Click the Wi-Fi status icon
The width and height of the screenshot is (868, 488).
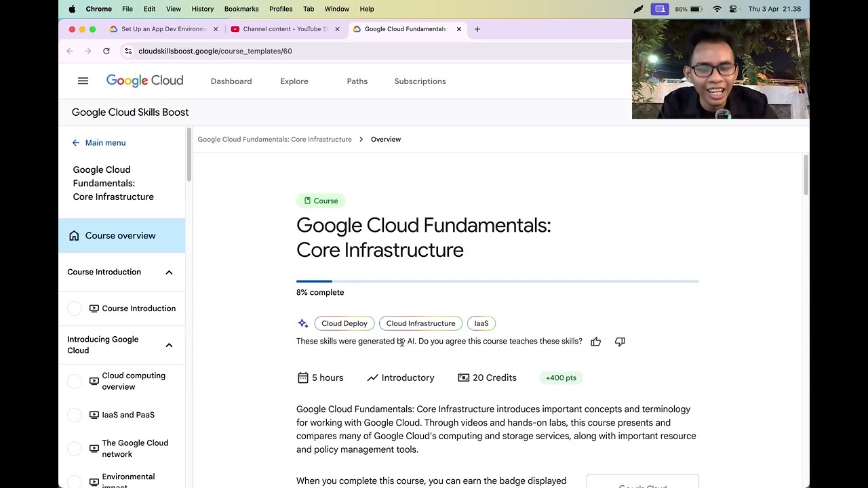tap(717, 9)
